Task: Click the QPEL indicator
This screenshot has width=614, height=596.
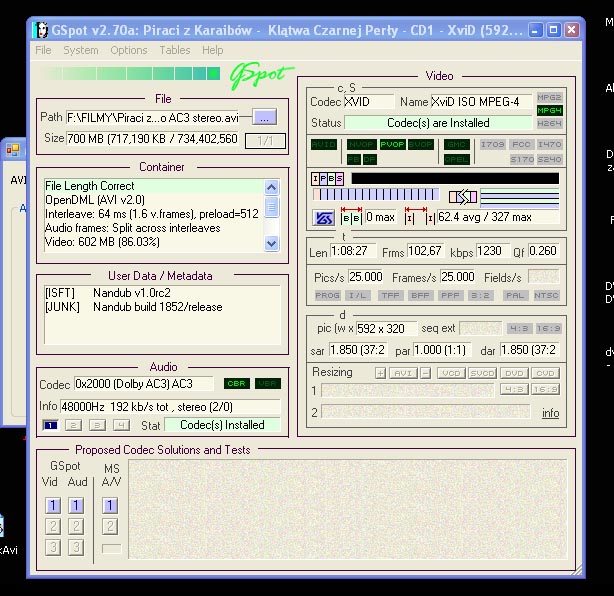Action: [457, 159]
